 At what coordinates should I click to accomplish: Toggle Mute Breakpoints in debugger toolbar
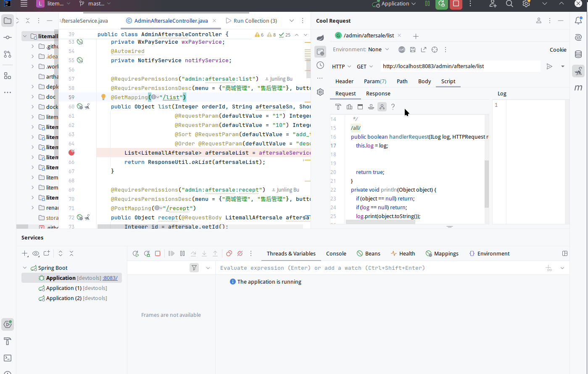click(x=240, y=253)
